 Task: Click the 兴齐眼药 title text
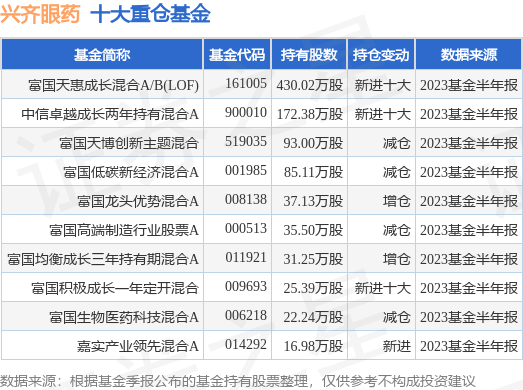tap(40, 14)
